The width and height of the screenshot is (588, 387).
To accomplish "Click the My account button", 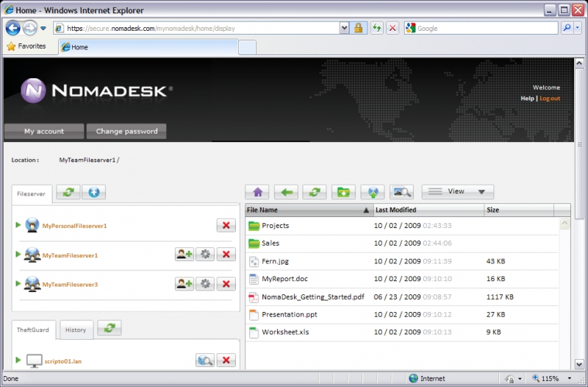I will [44, 132].
